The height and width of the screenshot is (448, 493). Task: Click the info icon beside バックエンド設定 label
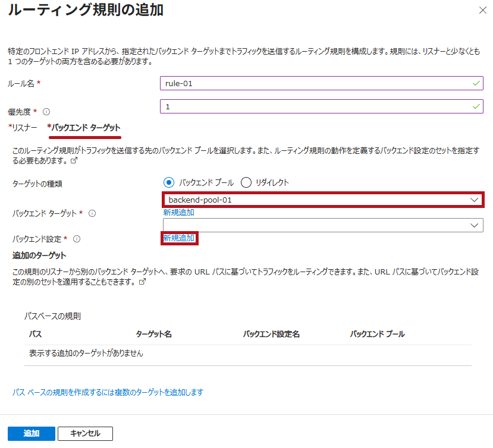click(x=77, y=239)
